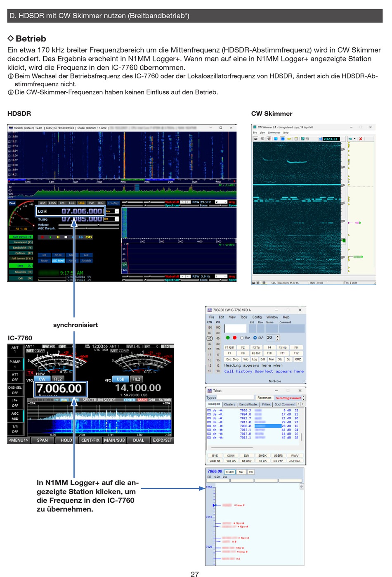392x577 pixels.
Task: Click the FIL2 filter button beside CW
Action: pos(58,379)
